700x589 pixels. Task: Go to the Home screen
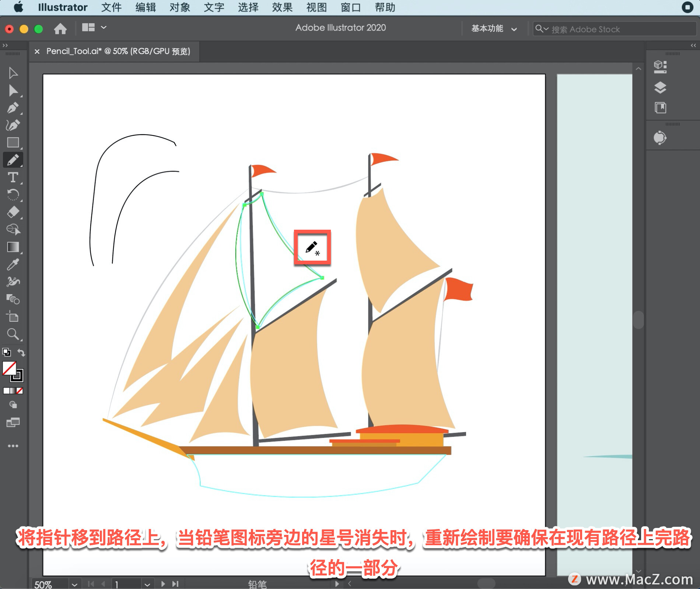click(x=60, y=29)
